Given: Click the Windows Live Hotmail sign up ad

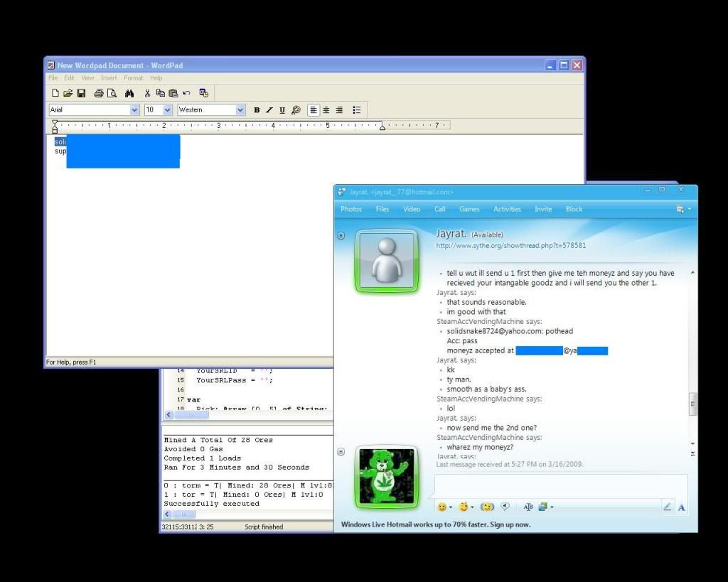Looking at the screenshot, I should click(x=436, y=524).
